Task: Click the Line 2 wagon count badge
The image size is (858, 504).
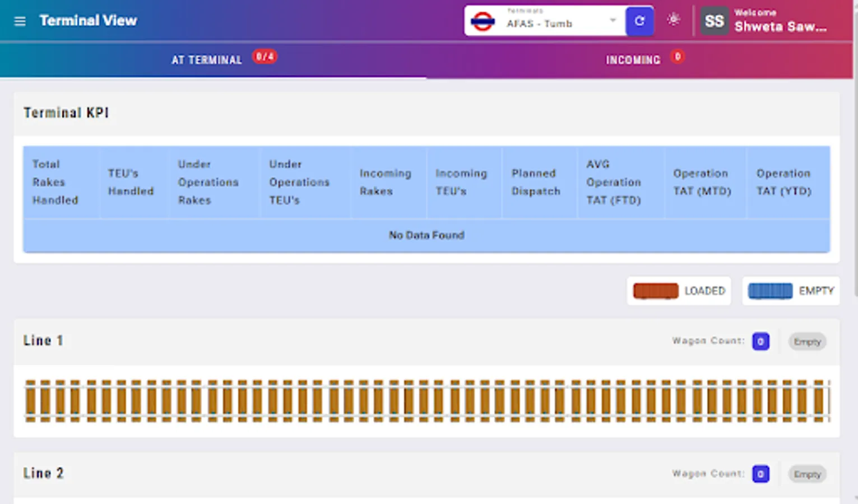Action: (x=760, y=474)
